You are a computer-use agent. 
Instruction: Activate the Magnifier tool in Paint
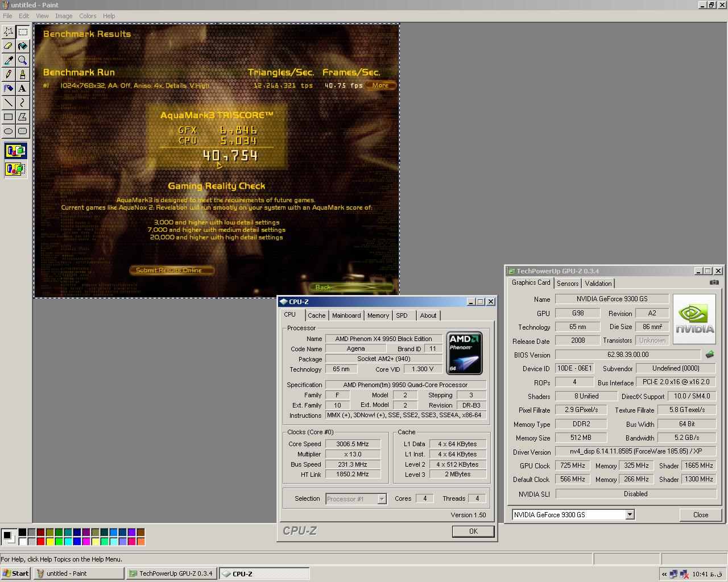(x=23, y=60)
